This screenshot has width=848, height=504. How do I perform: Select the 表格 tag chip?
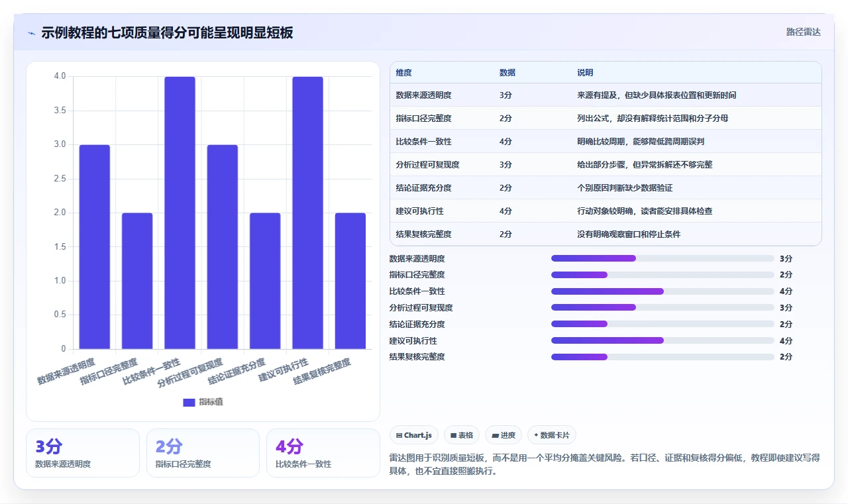click(x=461, y=435)
